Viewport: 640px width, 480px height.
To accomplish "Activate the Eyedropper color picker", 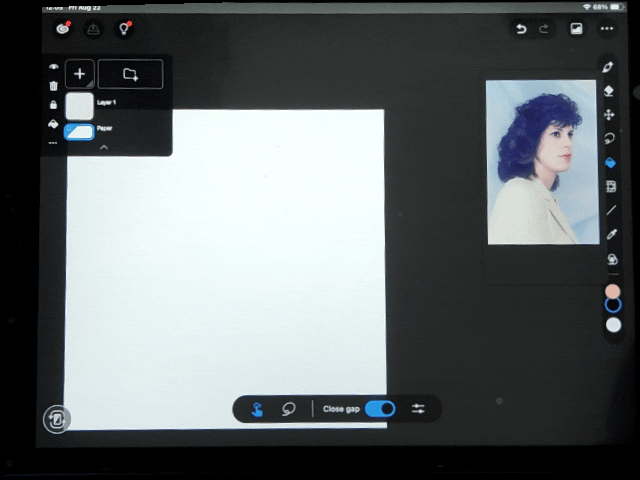I will tap(611, 234).
